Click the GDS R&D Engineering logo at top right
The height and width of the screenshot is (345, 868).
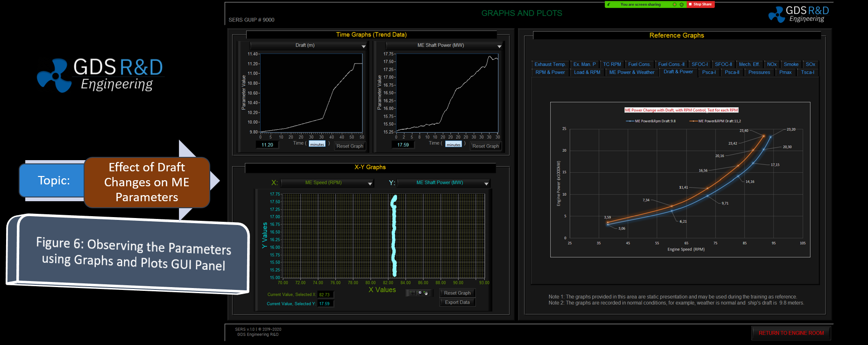click(x=799, y=14)
